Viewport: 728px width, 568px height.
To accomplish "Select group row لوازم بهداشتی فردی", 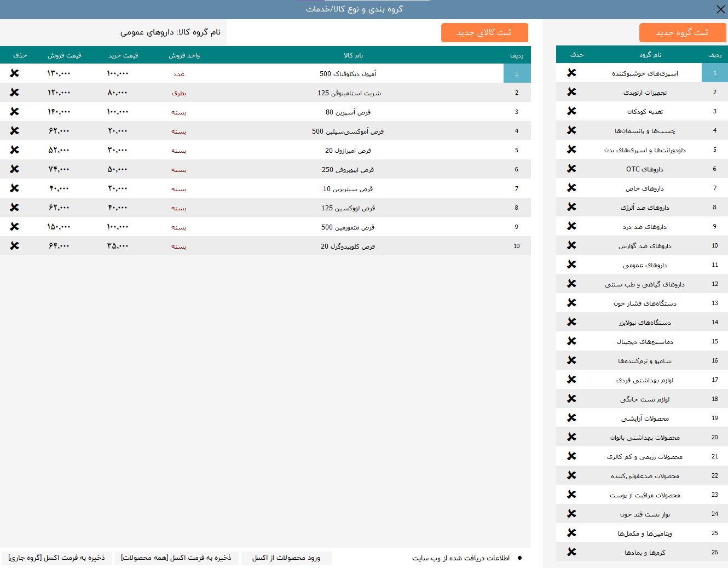I will click(x=642, y=380).
